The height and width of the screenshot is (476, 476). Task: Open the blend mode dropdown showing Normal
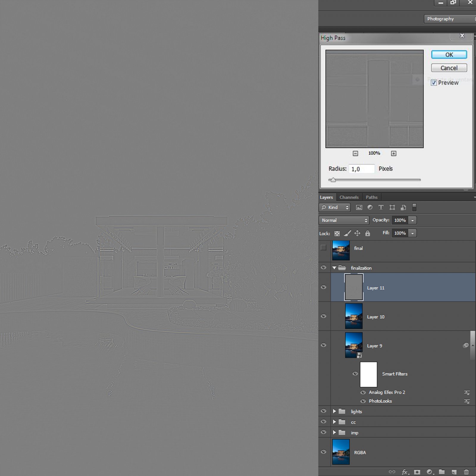pyautogui.click(x=344, y=220)
